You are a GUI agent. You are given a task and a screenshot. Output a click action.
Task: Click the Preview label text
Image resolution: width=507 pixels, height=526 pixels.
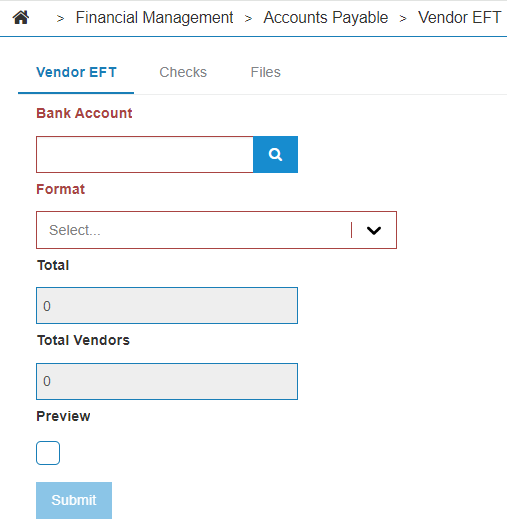pos(63,416)
